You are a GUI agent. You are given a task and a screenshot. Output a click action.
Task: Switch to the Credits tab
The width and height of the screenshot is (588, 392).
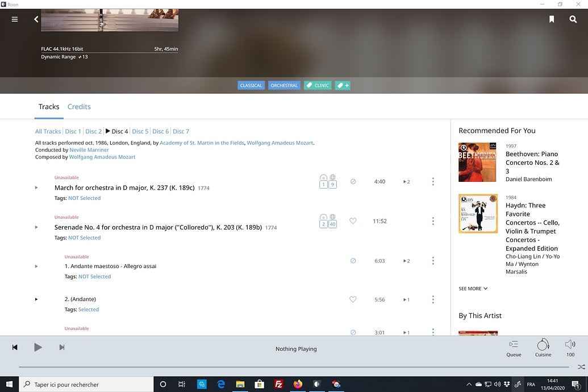[79, 107]
